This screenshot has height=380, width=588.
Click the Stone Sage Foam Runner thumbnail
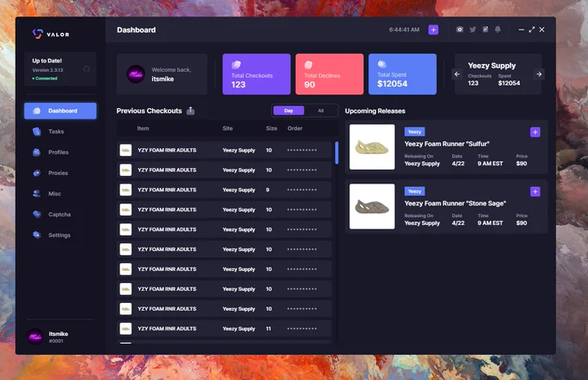pos(372,207)
